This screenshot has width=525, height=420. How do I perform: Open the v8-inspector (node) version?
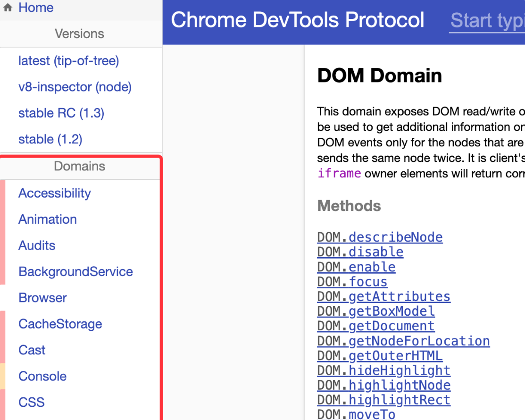coord(75,87)
